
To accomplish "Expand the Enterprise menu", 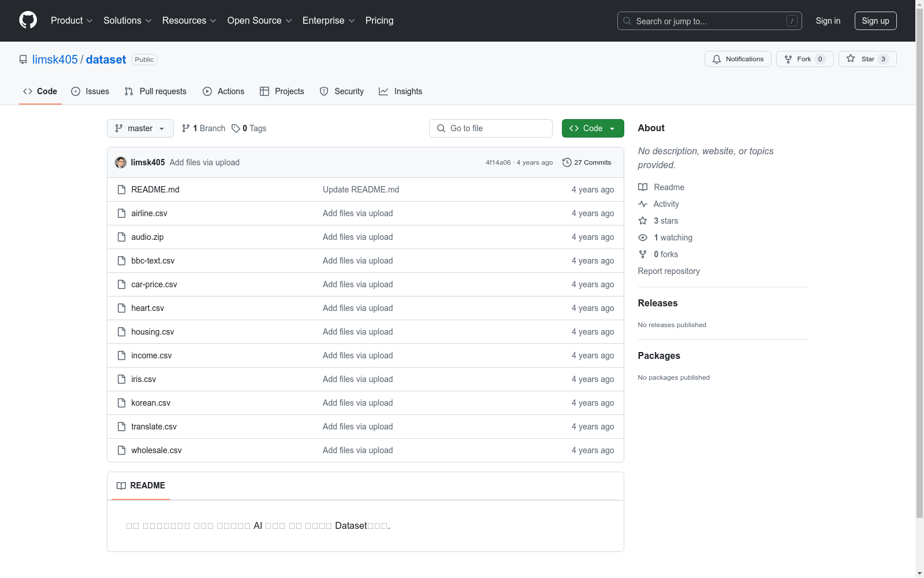I will 329,20.
